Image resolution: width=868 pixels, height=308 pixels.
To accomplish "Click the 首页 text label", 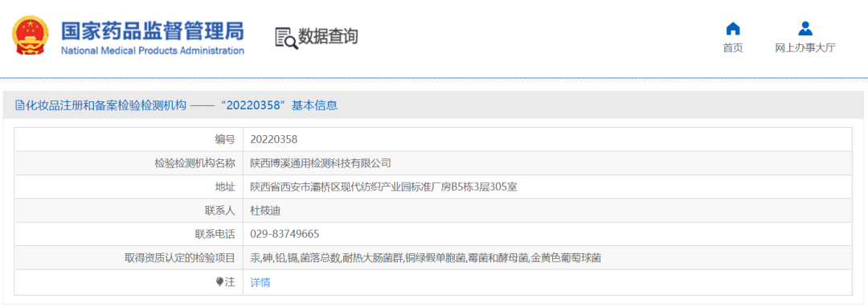I will (733, 47).
